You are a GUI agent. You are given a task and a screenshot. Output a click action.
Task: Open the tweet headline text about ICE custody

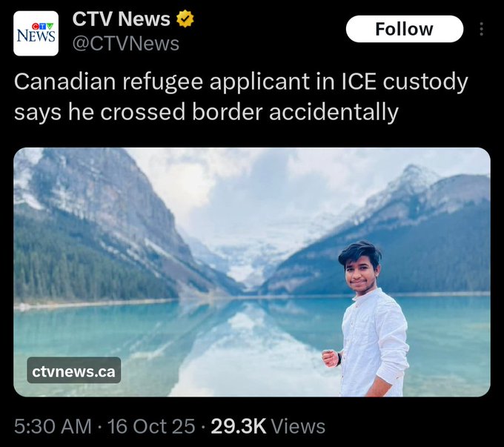[241, 96]
